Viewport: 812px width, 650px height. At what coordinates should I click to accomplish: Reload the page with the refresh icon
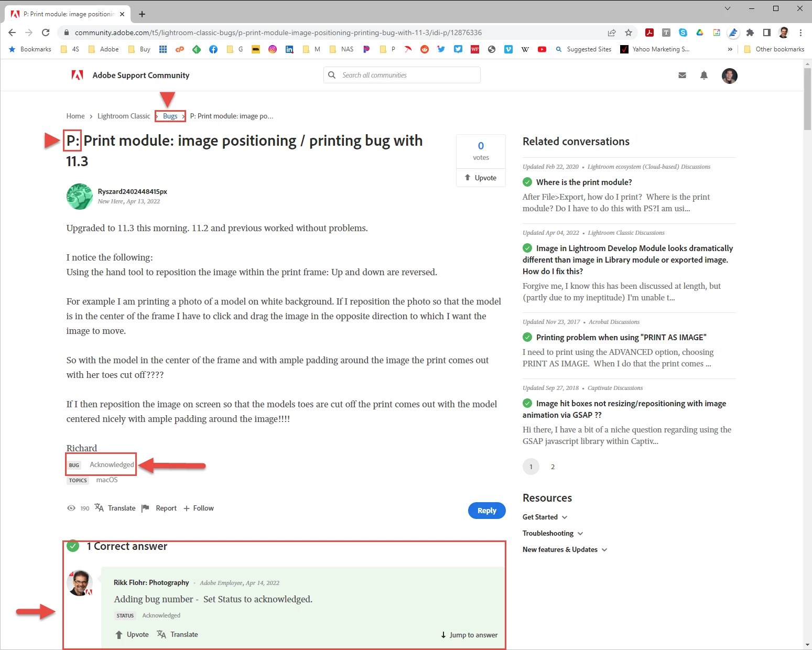(46, 32)
